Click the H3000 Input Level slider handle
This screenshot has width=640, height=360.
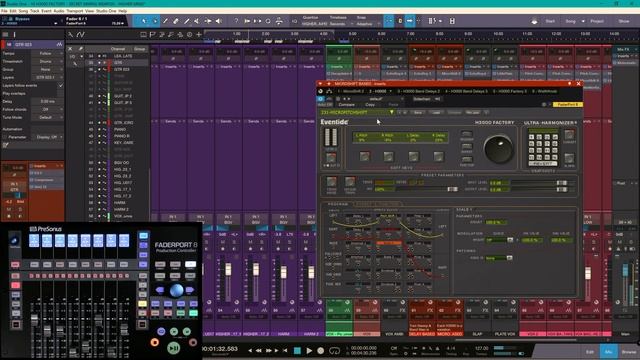[x=562, y=183]
